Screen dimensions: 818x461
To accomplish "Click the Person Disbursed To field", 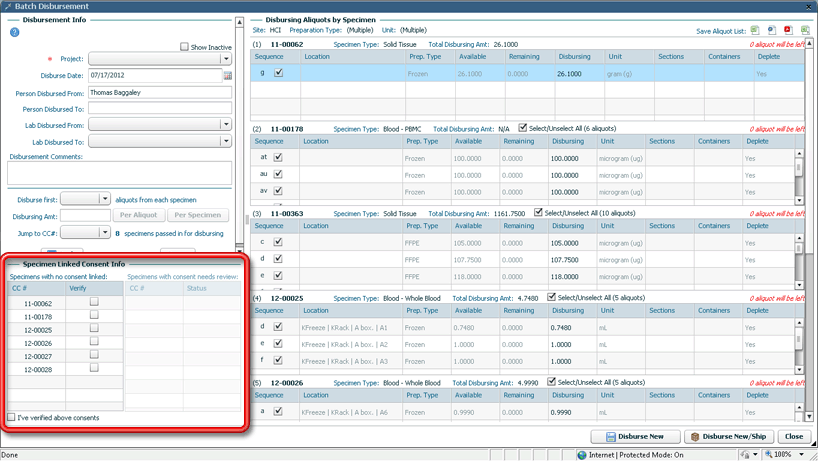I will point(160,108).
